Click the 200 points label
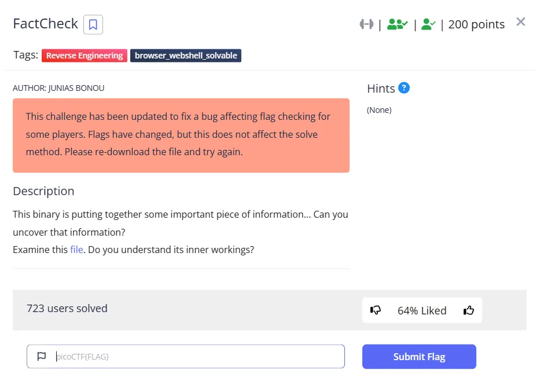The width and height of the screenshot is (540, 392). 476,24
